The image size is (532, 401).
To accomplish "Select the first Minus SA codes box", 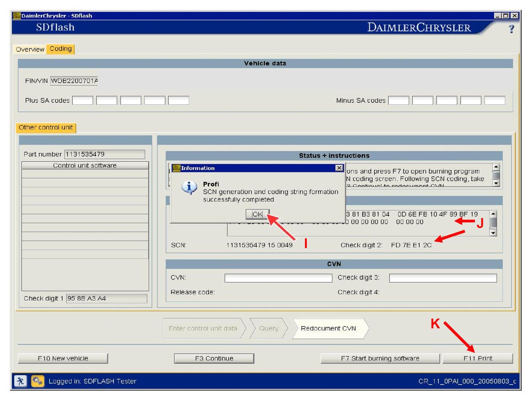I will [399, 101].
